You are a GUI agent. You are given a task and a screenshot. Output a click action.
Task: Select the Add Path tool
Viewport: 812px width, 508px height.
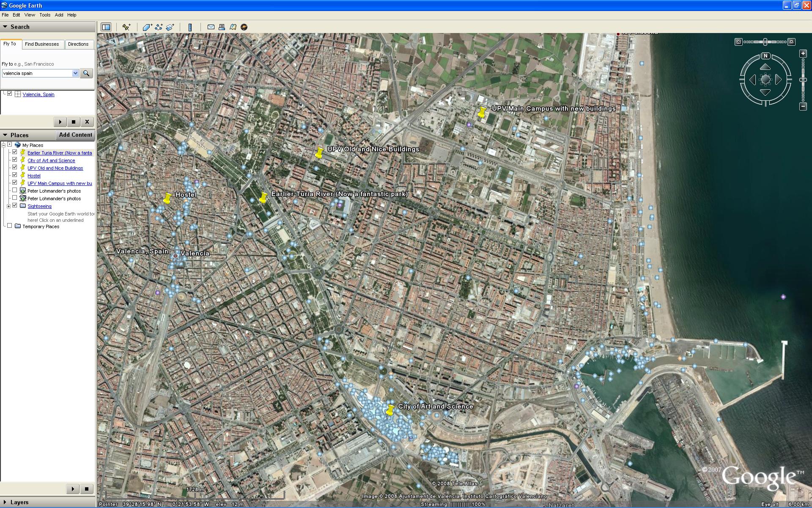(159, 27)
